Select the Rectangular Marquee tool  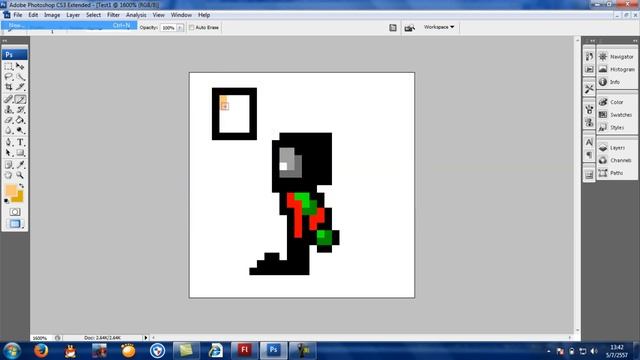(x=9, y=66)
